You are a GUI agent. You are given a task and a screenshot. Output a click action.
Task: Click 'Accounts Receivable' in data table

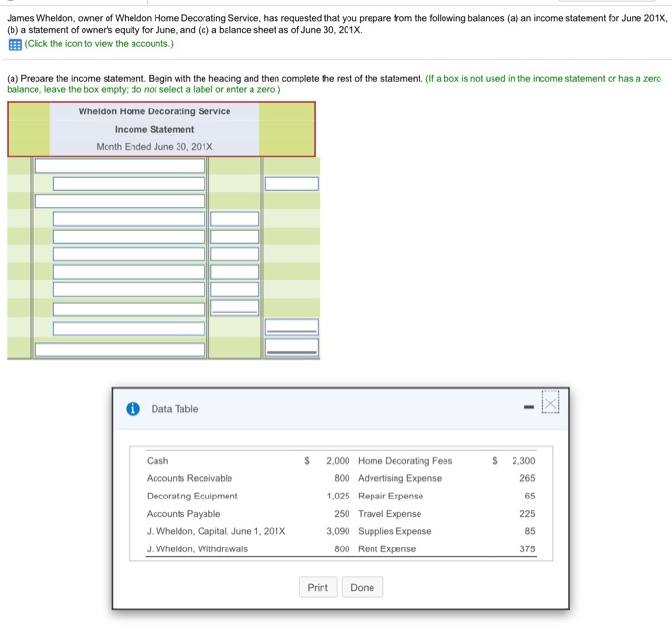[189, 478]
